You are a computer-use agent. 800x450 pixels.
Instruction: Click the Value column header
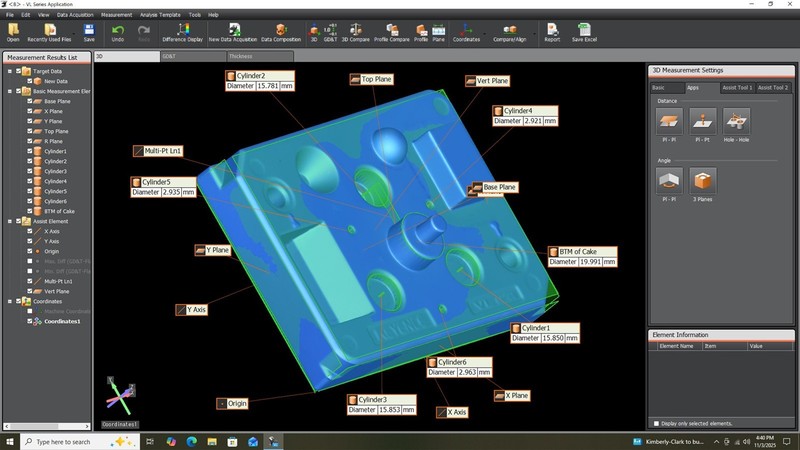770,346
